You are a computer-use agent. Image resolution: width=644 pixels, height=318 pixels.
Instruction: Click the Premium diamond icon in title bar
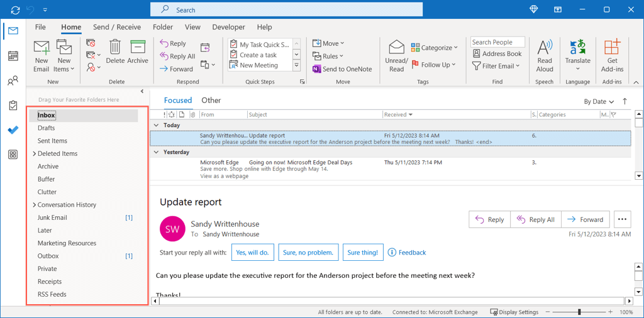533,9
